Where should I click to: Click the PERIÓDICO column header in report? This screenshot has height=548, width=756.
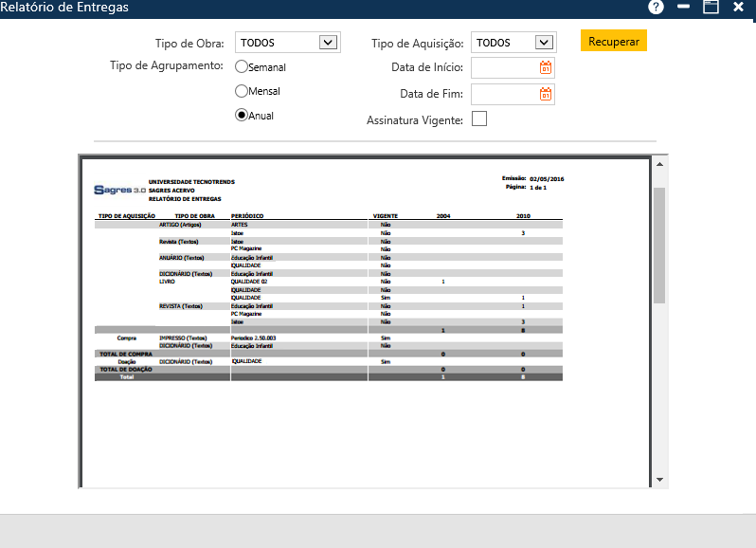coord(247,216)
